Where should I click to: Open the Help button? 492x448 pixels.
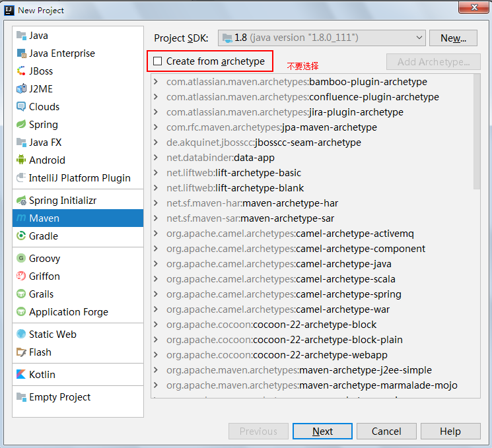(450, 432)
